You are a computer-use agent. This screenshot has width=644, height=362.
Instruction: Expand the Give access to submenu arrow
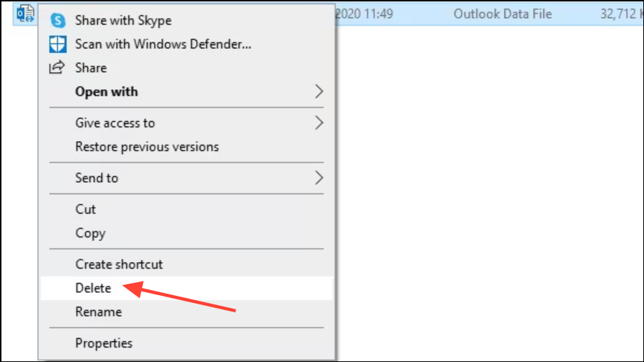tap(318, 123)
